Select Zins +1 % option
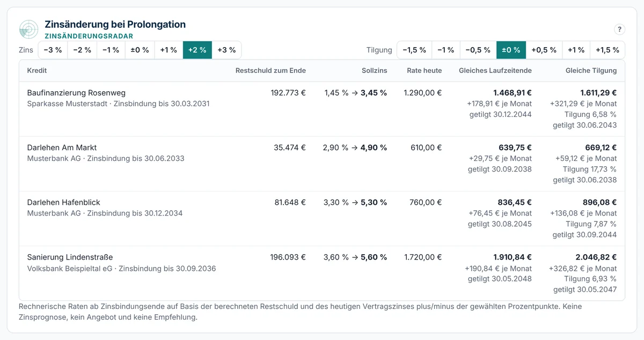This screenshot has width=644, height=340. point(169,50)
